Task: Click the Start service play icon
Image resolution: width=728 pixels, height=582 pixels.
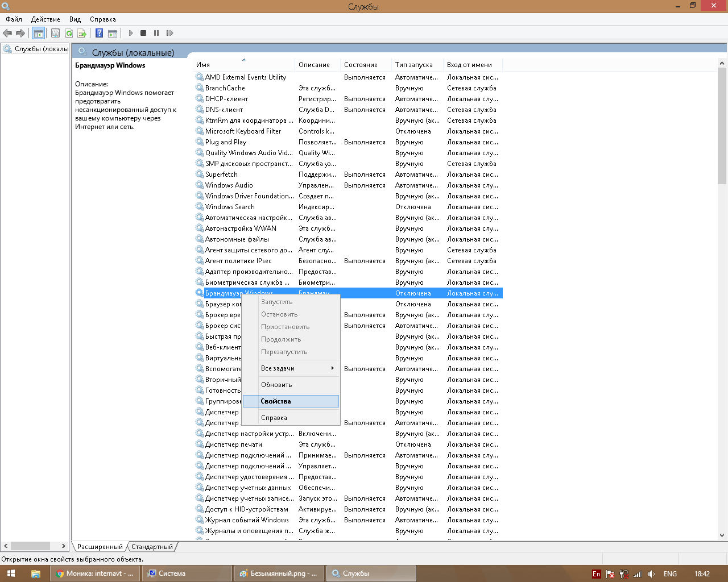Action: point(131,33)
